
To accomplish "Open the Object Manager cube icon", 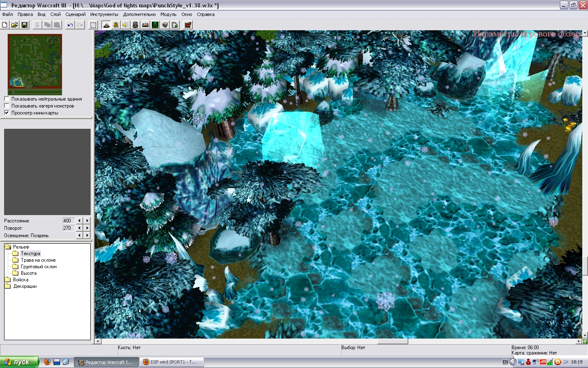I will coord(165,25).
